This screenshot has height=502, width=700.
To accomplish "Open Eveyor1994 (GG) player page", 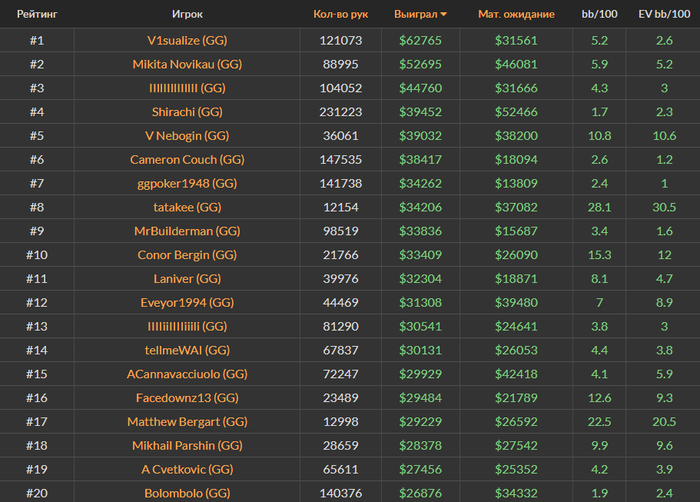I will pos(187,303).
